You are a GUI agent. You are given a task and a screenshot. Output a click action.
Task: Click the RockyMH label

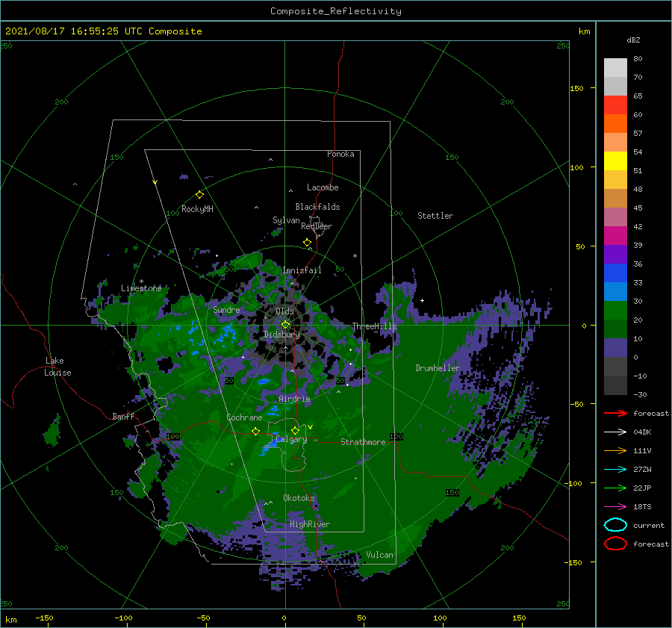[x=197, y=209]
